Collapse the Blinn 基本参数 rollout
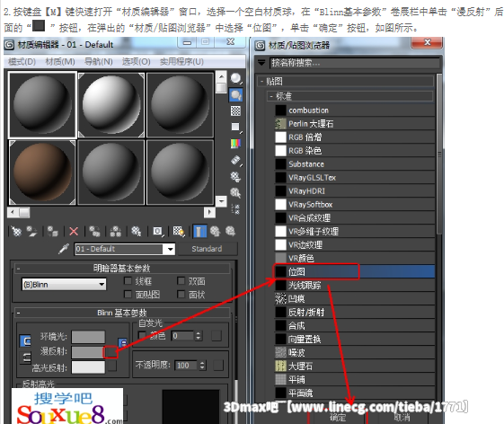The width and height of the screenshot is (504, 424). (x=121, y=313)
